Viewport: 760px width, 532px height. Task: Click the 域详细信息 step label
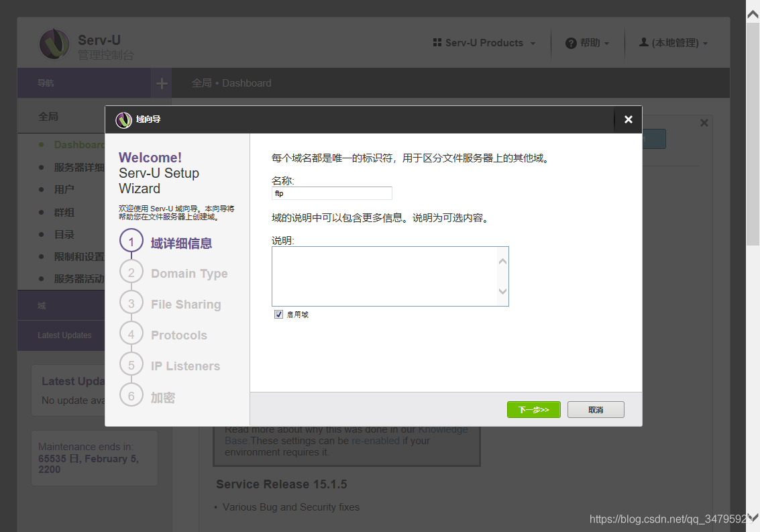point(181,244)
